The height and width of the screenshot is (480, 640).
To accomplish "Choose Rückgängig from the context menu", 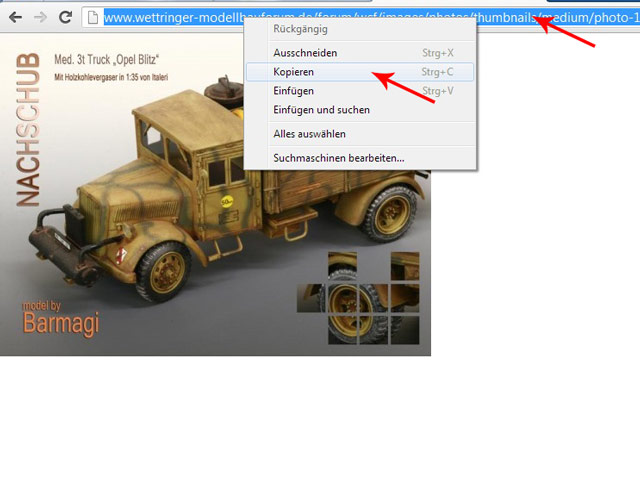I will click(x=360, y=29).
